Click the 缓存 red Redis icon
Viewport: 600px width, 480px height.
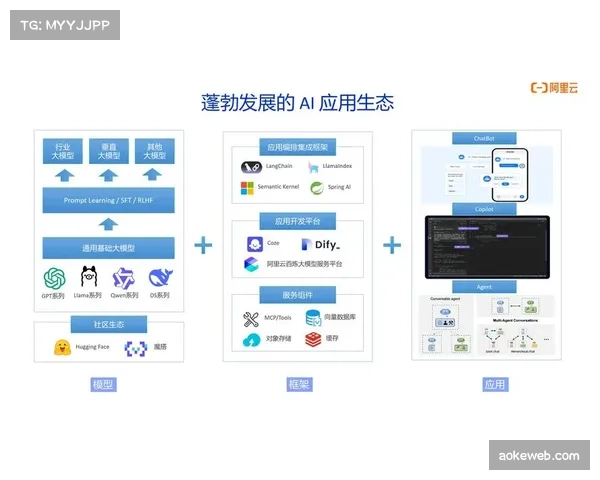tap(313, 339)
